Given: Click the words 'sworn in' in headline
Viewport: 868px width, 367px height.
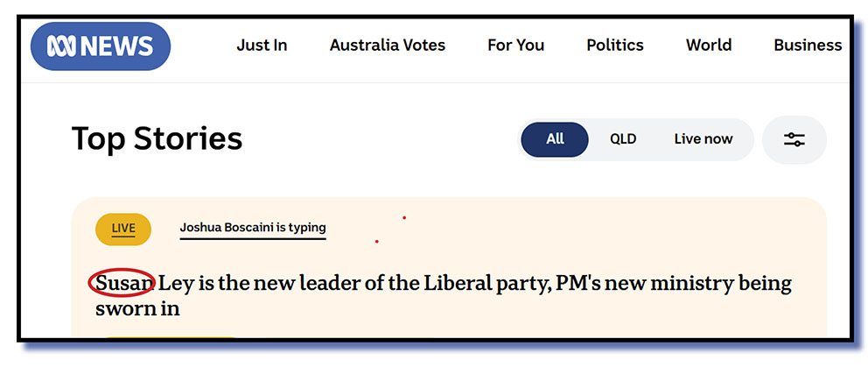Looking at the screenshot, I should (x=137, y=308).
